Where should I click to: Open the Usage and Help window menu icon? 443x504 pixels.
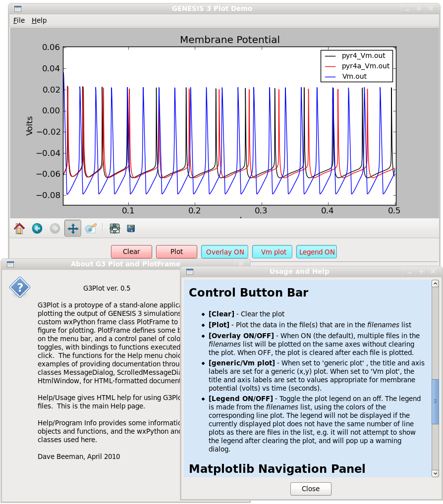(190, 272)
